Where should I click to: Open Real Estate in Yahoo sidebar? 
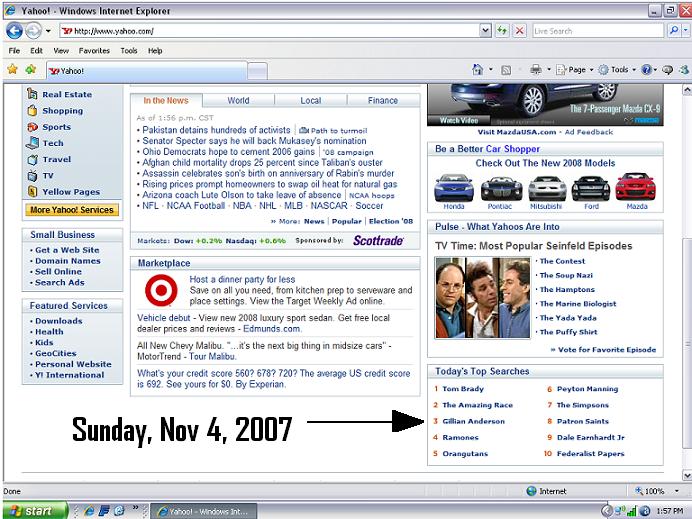click(x=67, y=94)
